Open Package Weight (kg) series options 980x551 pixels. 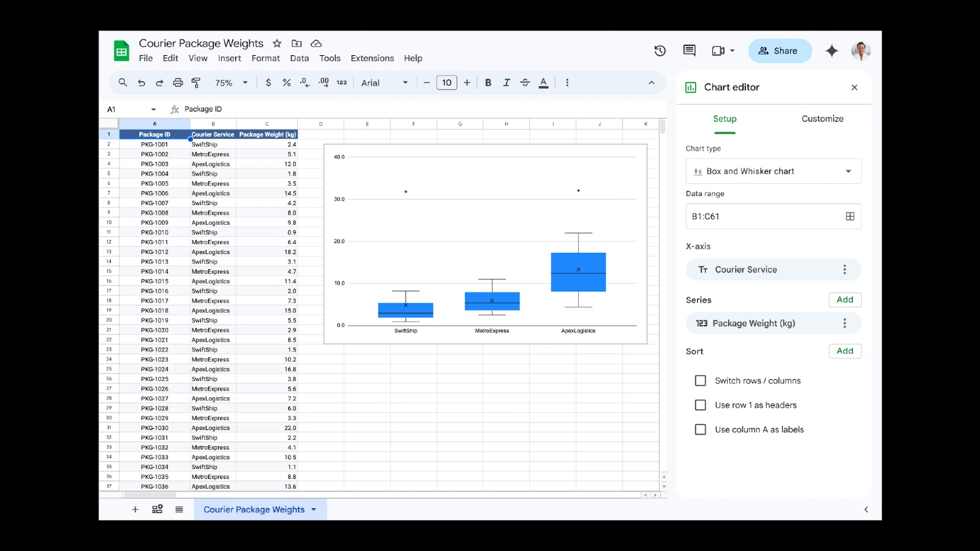[x=845, y=323]
